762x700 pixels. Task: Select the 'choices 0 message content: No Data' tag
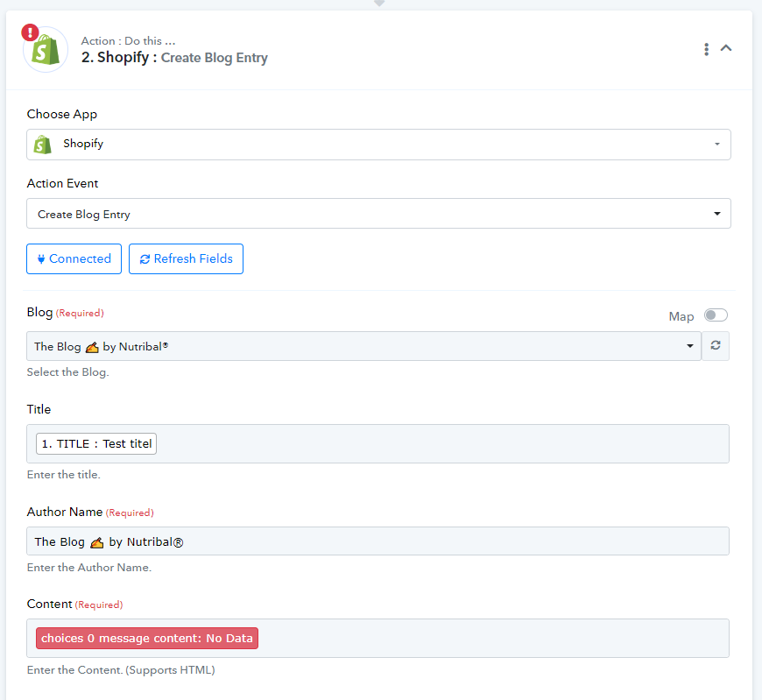pos(147,639)
